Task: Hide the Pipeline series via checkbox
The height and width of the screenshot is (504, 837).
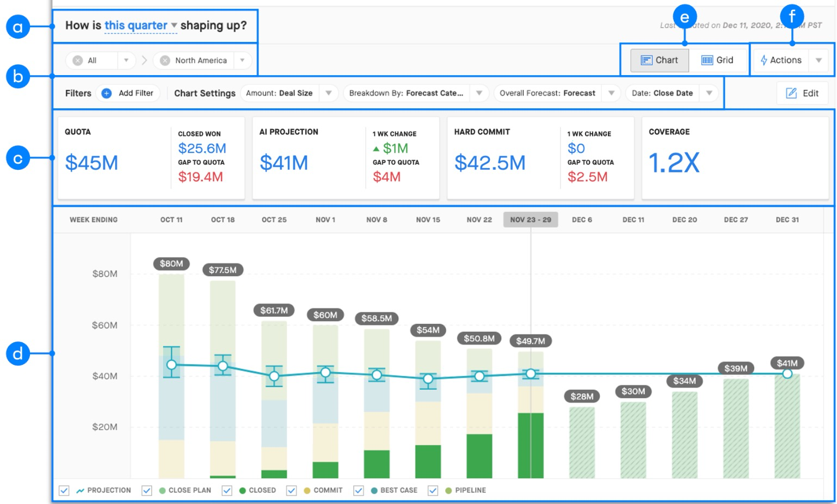Action: (433, 490)
